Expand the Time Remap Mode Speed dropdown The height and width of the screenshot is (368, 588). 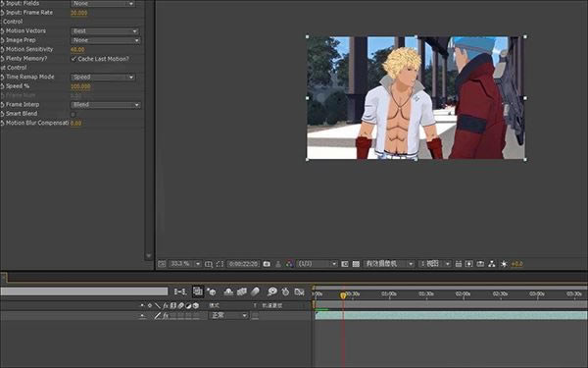pos(103,77)
